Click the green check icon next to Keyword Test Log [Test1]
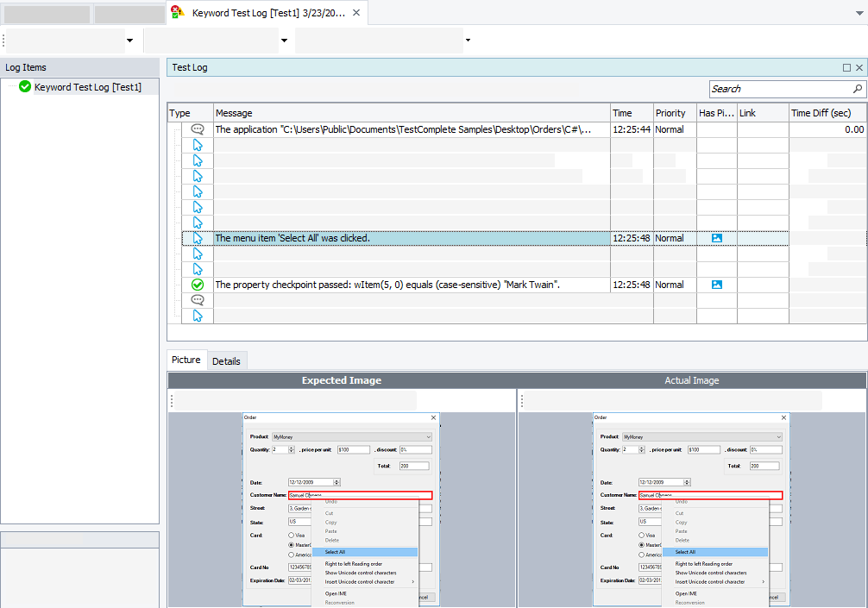 pos(25,86)
